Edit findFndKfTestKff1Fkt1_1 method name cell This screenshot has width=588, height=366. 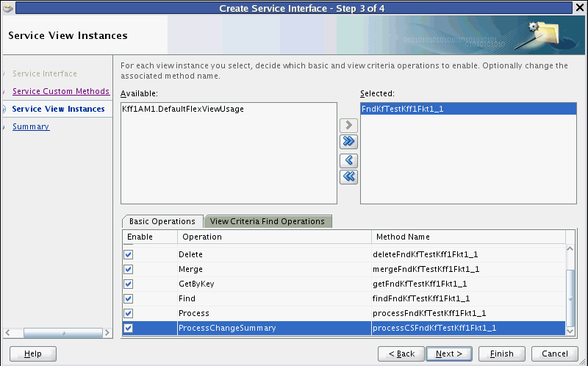(x=468, y=298)
